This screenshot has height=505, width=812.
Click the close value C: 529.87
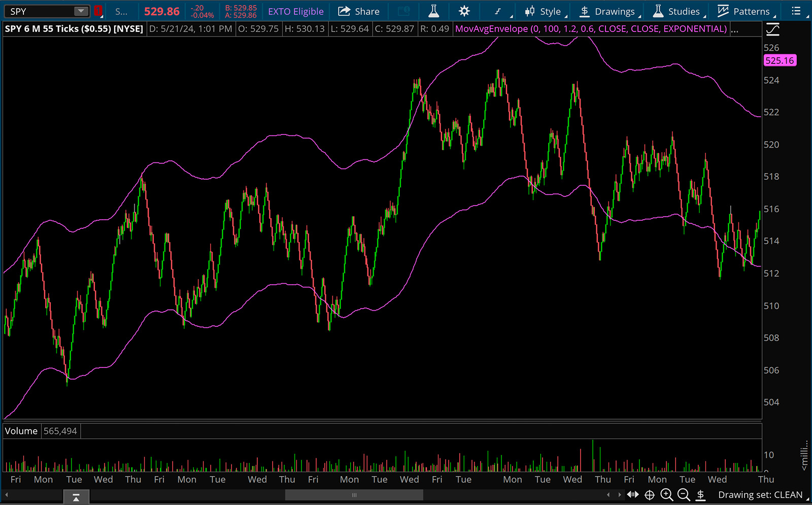coord(394,29)
